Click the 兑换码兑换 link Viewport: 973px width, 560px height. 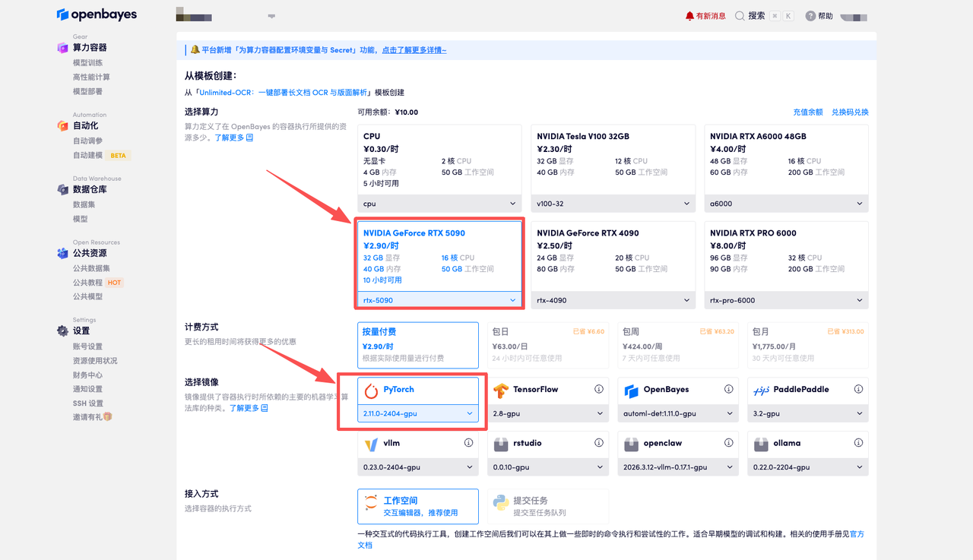[x=850, y=112]
